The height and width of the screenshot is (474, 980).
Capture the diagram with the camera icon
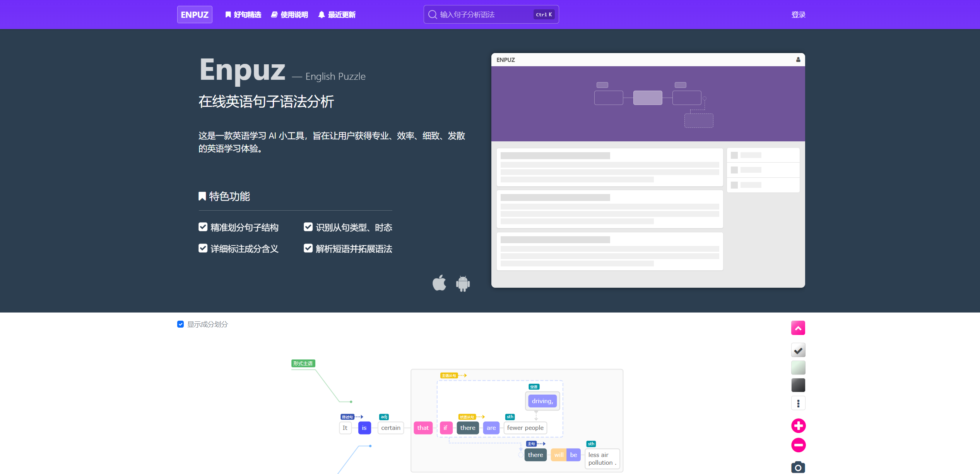798,467
